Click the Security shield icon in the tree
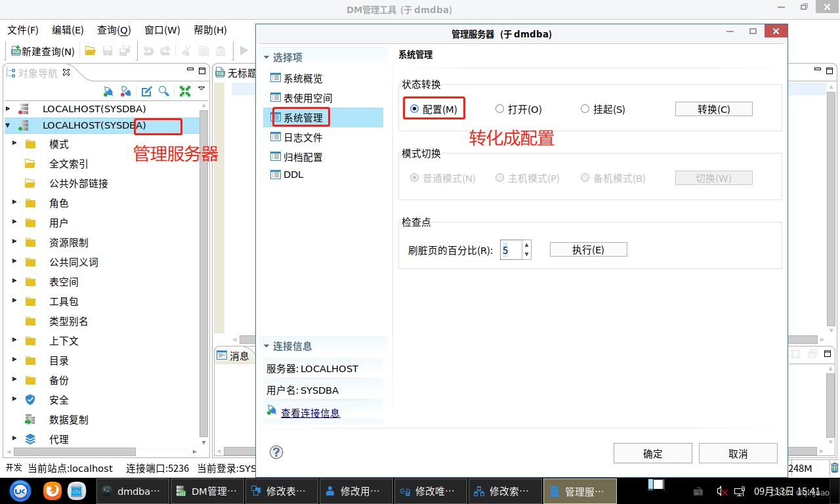The height and width of the screenshot is (504, 840). (x=30, y=400)
